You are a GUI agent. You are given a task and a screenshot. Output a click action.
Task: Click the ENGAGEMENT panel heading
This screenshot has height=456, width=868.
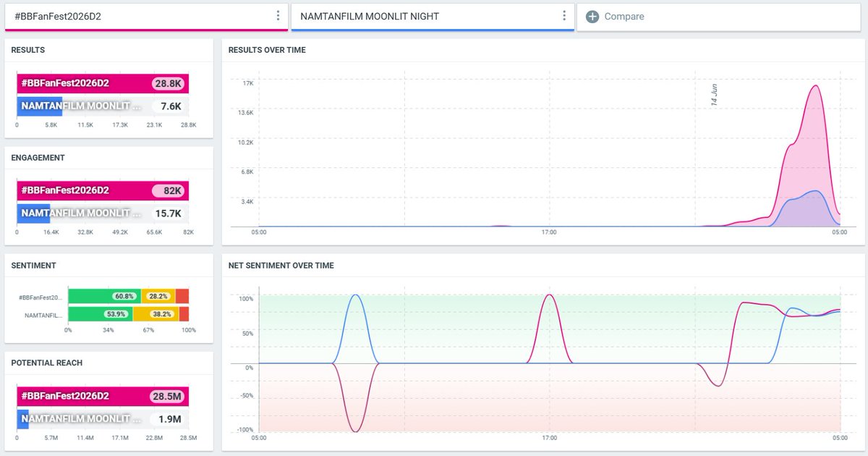click(38, 157)
